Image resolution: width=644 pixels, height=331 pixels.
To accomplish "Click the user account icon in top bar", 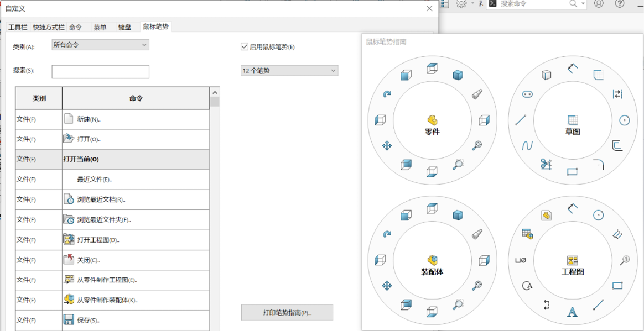I will pyautogui.click(x=599, y=4).
